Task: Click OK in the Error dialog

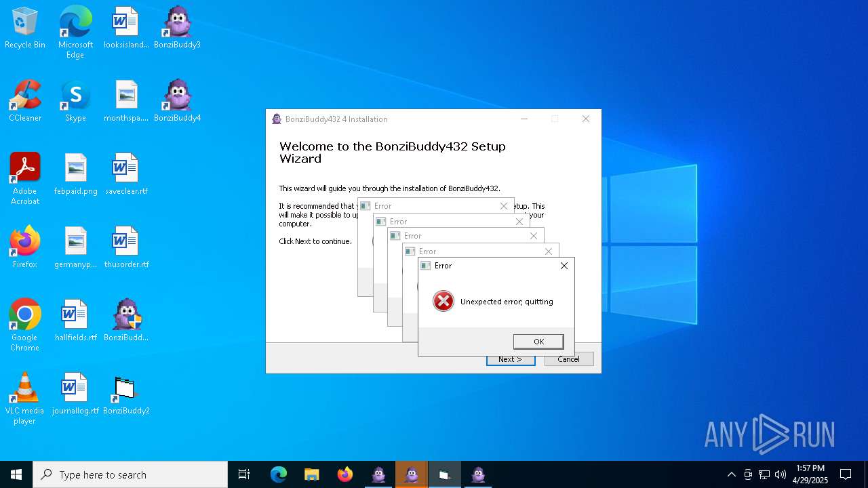Action: coord(538,342)
